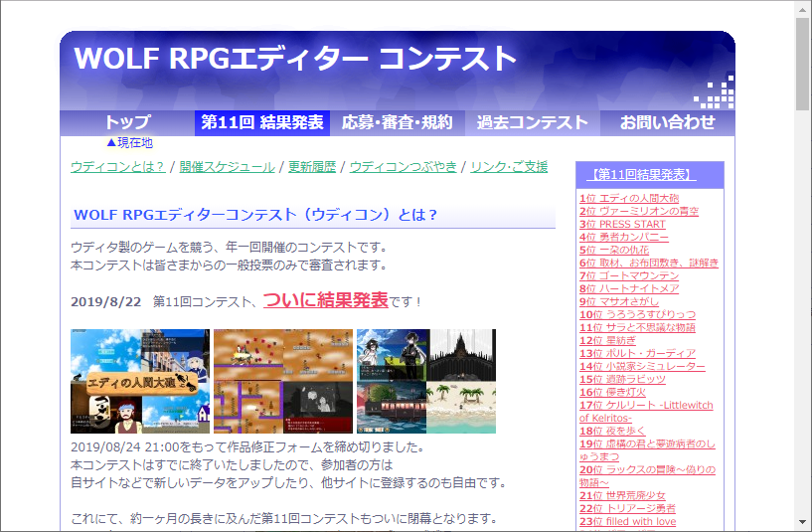
Task: Open 1位 エディの人間大砲 result
Action: pyautogui.click(x=629, y=198)
